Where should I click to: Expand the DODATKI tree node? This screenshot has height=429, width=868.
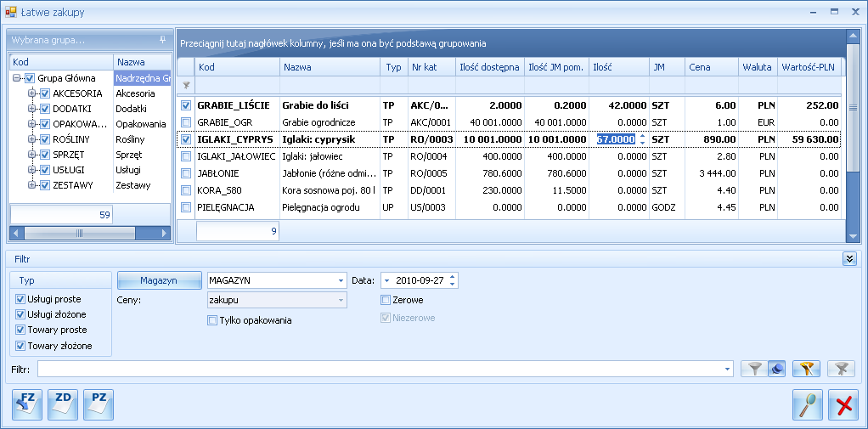pos(31,109)
